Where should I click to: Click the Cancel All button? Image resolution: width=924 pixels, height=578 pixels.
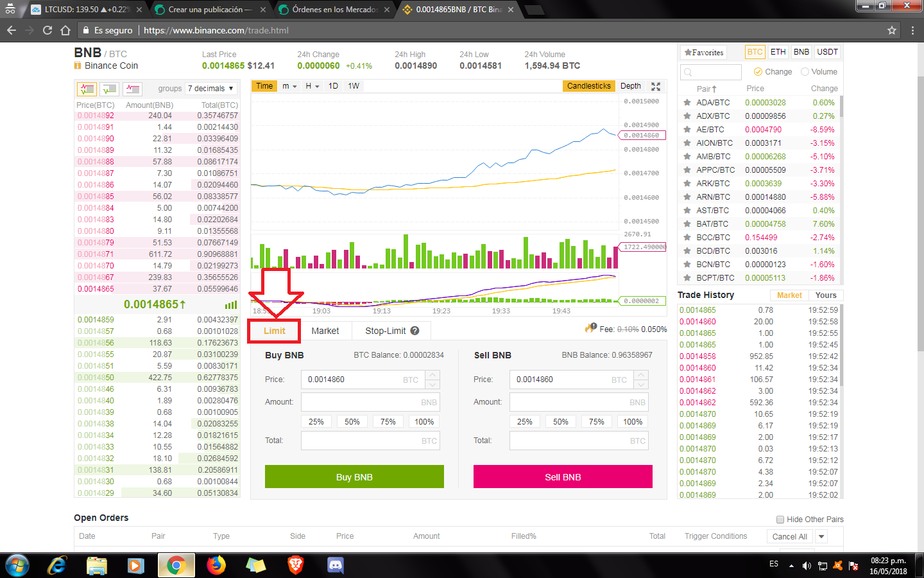[789, 536]
